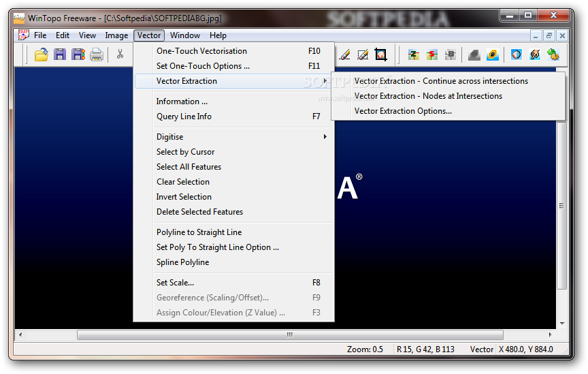Choose Set One-Touch Options ...
Screen dimensions: 588x374
[x=234, y=65]
